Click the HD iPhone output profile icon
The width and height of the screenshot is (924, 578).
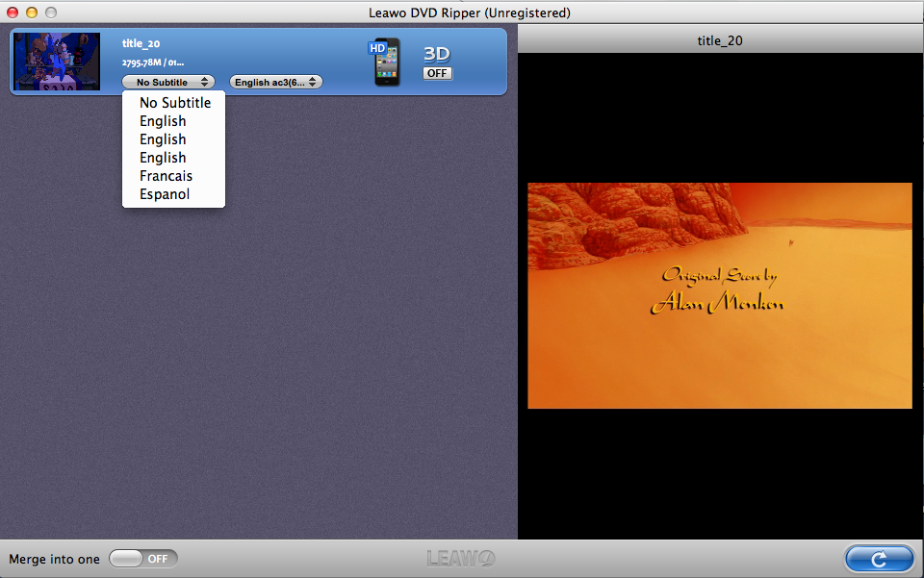click(384, 62)
